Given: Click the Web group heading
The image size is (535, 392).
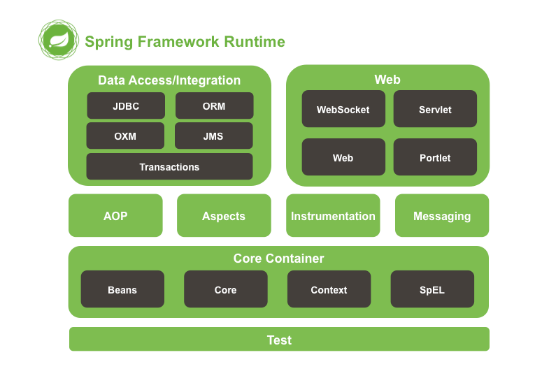Looking at the screenshot, I should tap(387, 80).
